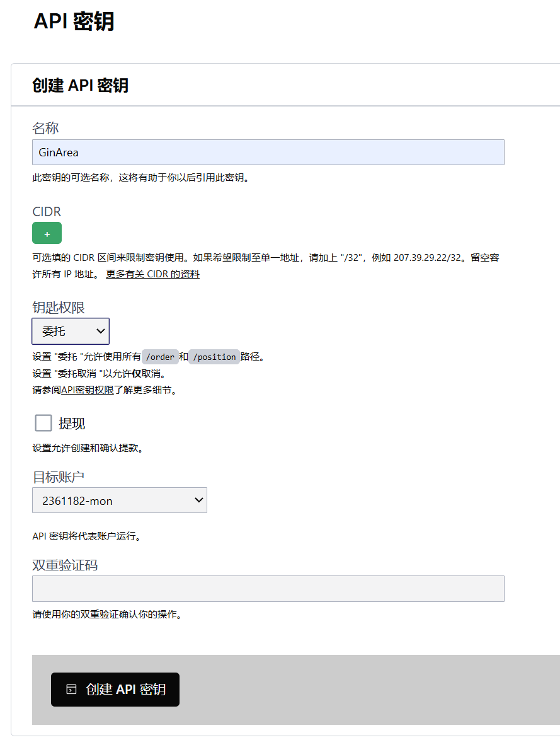The image size is (560, 740).
Task: Click the text 设置允许创建和确认提款。
Action: tap(88, 448)
